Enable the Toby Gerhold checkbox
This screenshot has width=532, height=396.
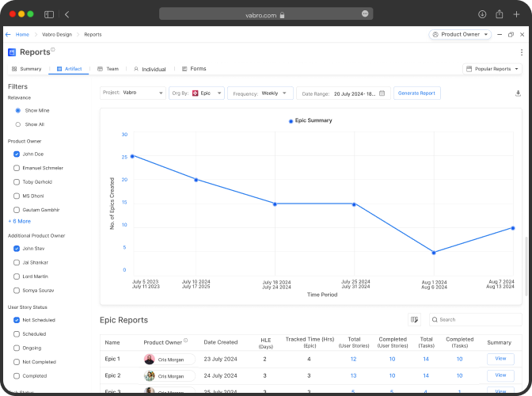click(x=17, y=181)
